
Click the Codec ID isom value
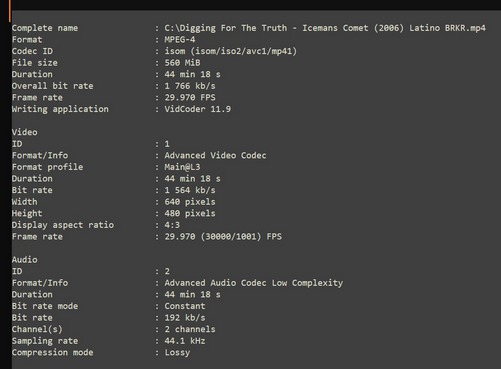pyautogui.click(x=230, y=51)
